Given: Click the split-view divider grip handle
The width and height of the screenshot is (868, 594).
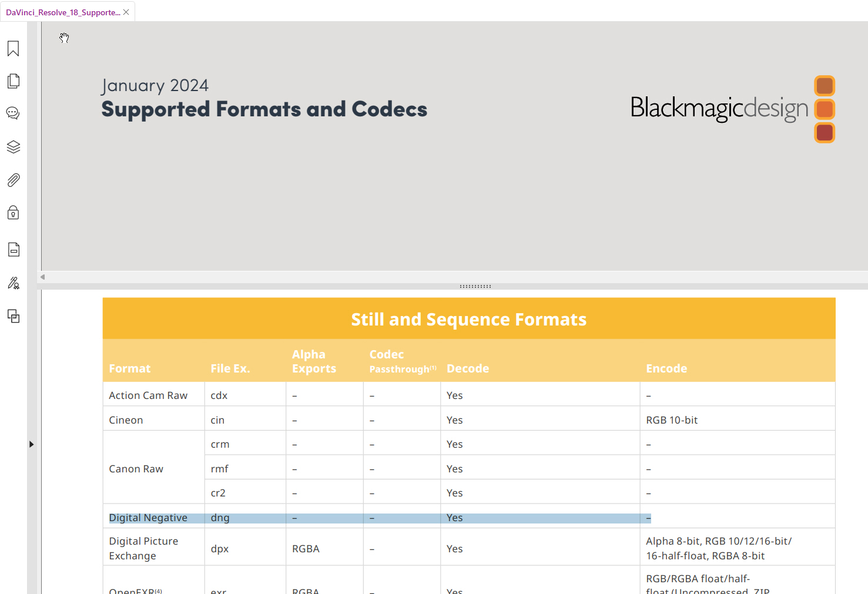Looking at the screenshot, I should click(x=475, y=287).
